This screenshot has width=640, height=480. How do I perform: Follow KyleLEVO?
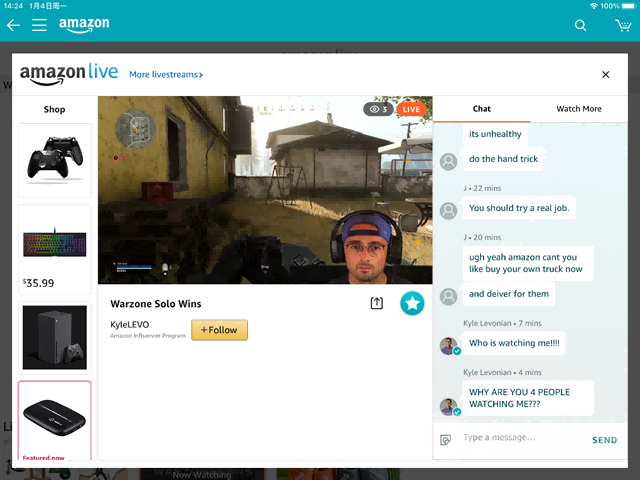point(219,330)
